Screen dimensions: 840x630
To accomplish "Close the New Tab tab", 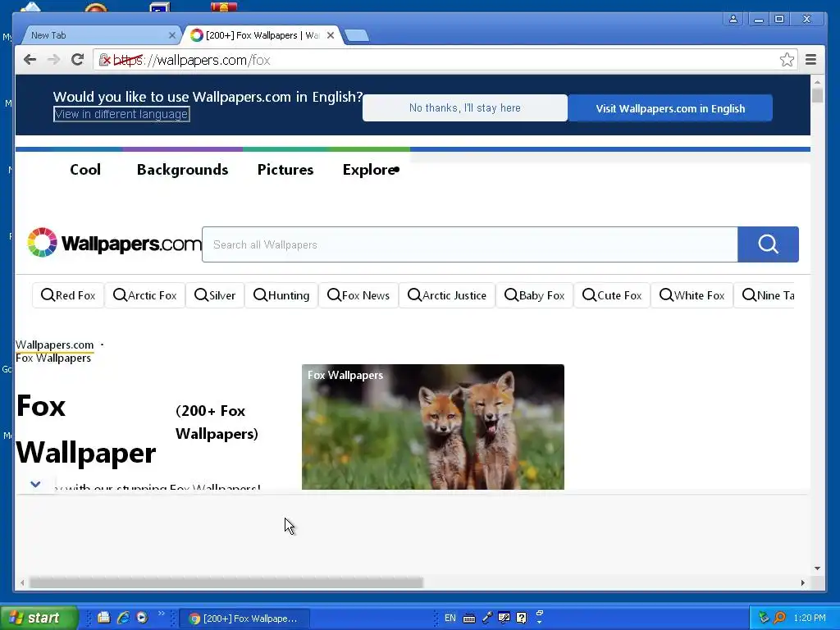I will point(172,35).
